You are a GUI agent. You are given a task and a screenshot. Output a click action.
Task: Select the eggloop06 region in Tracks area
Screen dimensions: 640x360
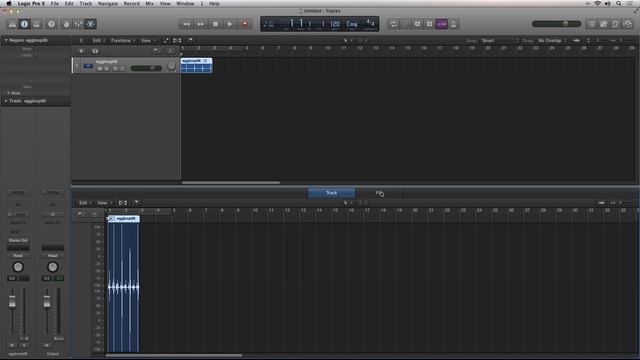[x=196, y=65]
